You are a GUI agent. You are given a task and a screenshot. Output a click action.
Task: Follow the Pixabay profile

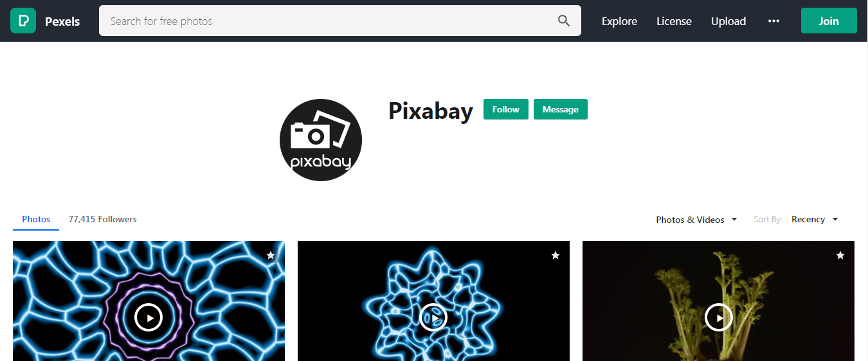(x=506, y=109)
